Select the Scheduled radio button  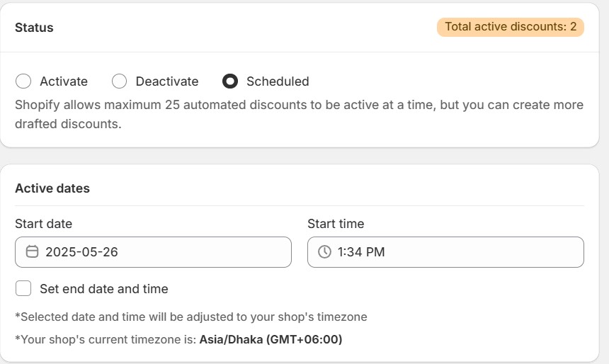[x=230, y=81]
